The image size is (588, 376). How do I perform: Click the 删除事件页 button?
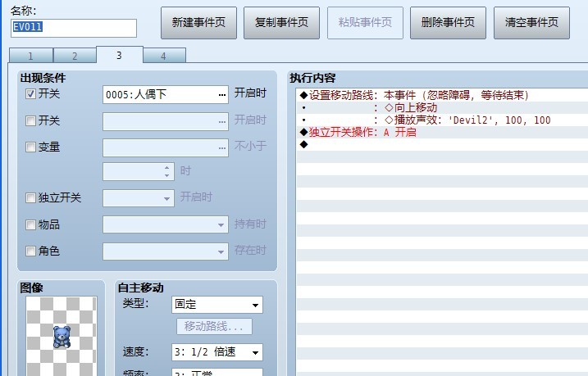tap(448, 22)
